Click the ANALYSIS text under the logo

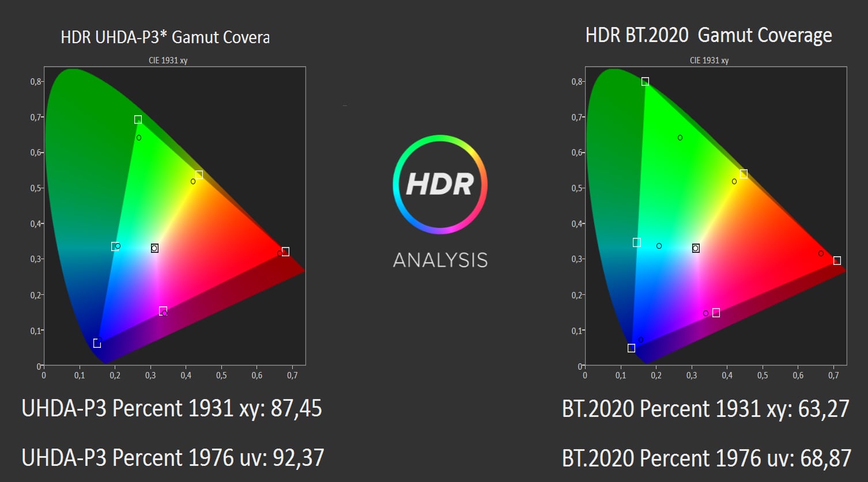(x=440, y=260)
